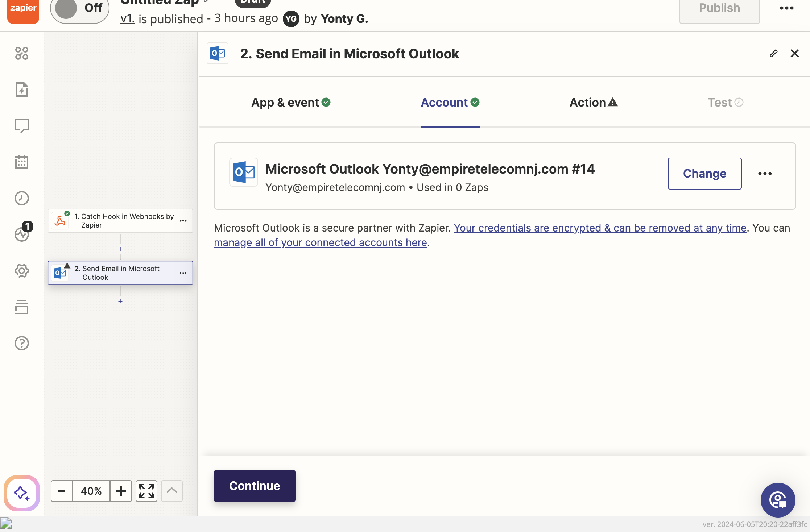This screenshot has width=810, height=532.
Task: Click the Continue button
Action: [255, 486]
